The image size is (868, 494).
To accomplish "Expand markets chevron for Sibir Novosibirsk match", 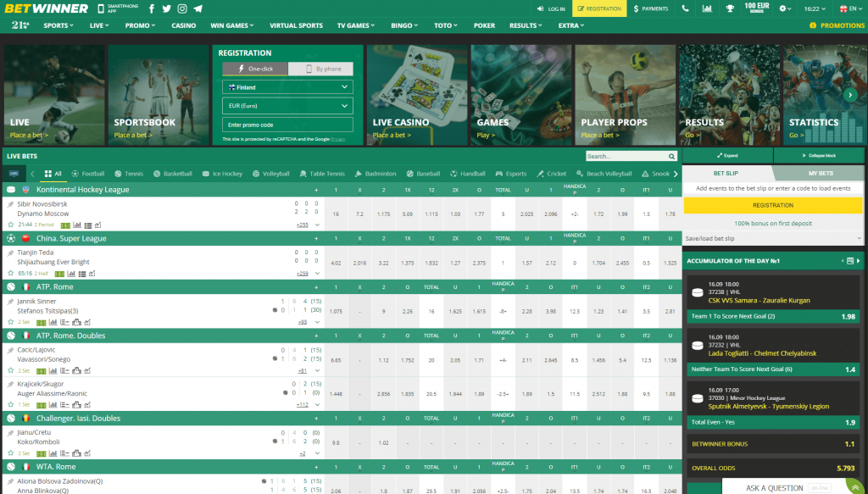I will pos(318,225).
